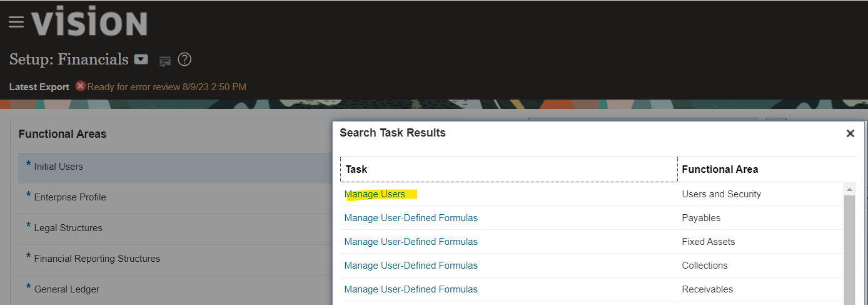The width and height of the screenshot is (868, 305).
Task: Open the Ready for error review link
Action: pyautogui.click(x=166, y=87)
